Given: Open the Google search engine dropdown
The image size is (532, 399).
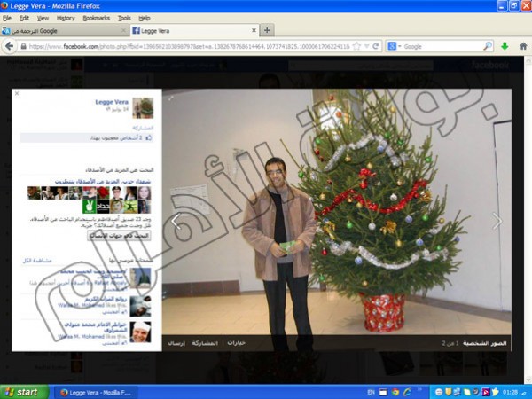Looking at the screenshot, I should (x=393, y=46).
